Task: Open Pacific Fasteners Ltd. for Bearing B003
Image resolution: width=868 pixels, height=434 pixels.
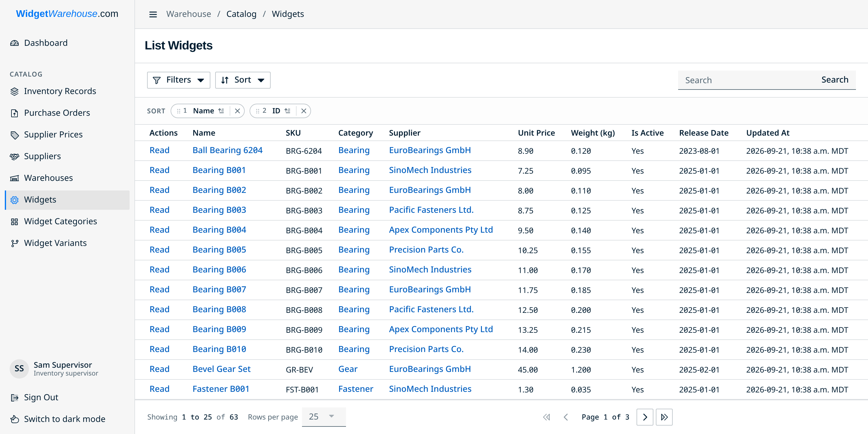Action: pos(431,210)
